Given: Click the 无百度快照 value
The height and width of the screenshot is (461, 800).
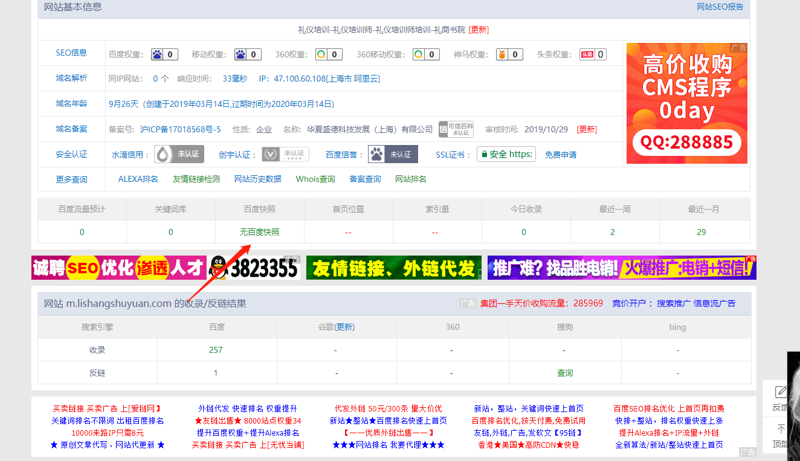Looking at the screenshot, I should point(260,232).
